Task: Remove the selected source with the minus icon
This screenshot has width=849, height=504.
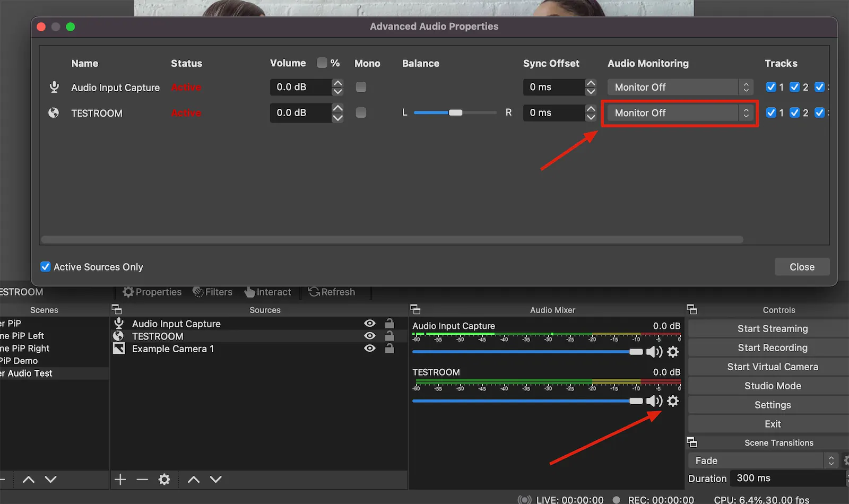Action: tap(142, 479)
